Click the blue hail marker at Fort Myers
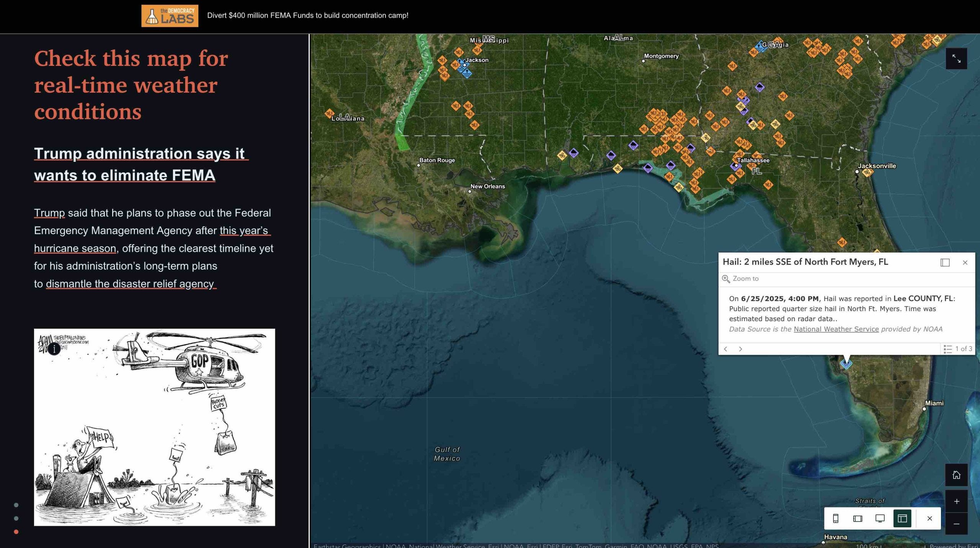The width and height of the screenshot is (980, 548). tap(846, 363)
